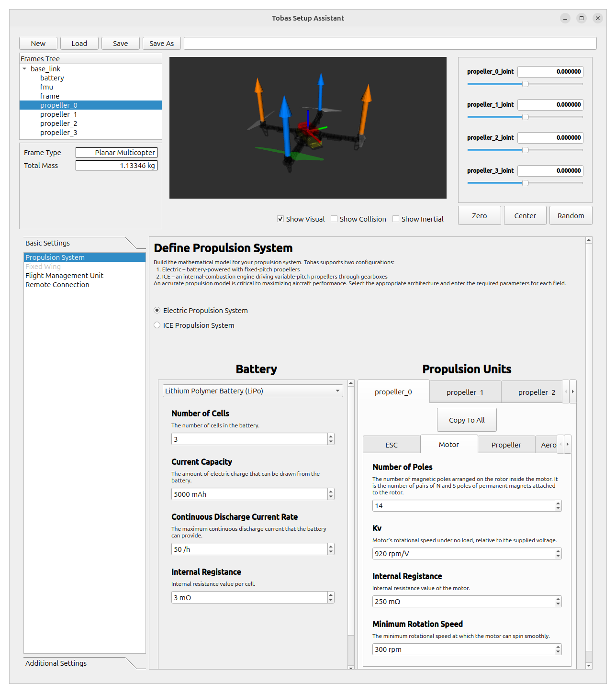
Task: Click the New button
Action: 38,44
